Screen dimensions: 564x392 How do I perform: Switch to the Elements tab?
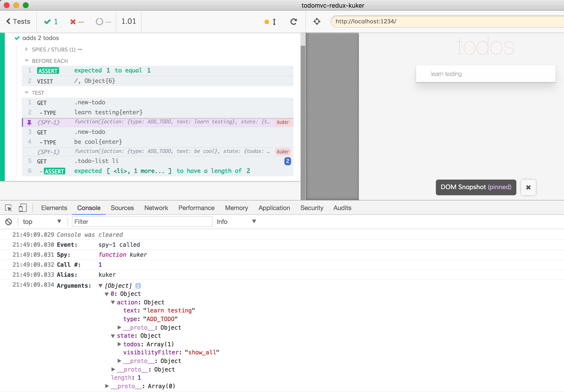tap(54, 208)
